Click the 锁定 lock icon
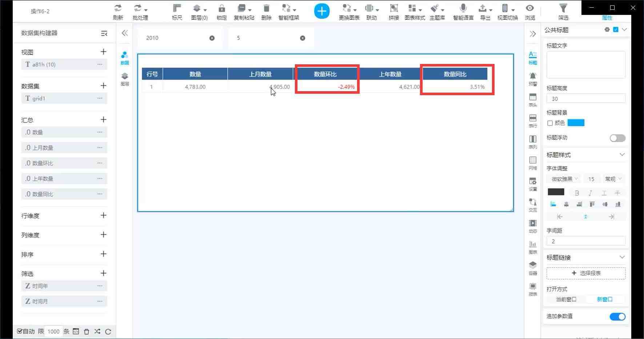This screenshot has width=644, height=339. coord(221,8)
